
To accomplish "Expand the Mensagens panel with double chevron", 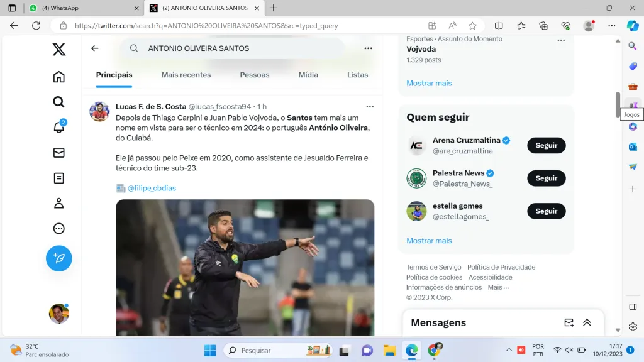I will 587,322.
